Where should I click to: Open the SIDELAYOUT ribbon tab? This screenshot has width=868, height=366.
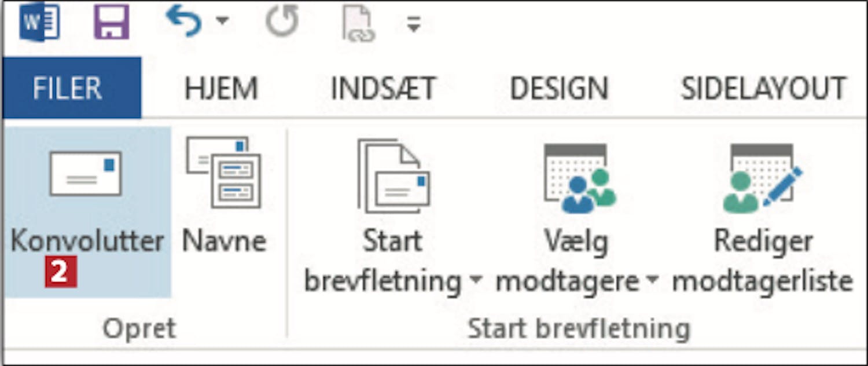coord(763,89)
